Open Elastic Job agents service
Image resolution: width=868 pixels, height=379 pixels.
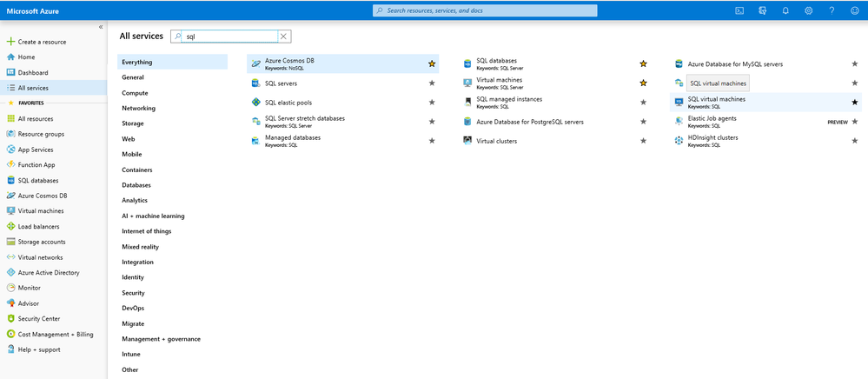coord(712,118)
